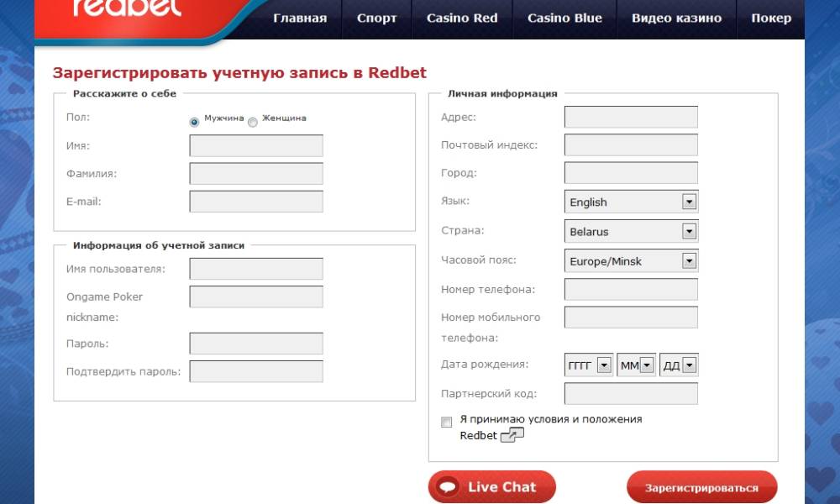The width and height of the screenshot is (840, 504).
Task: Click the Расскажите о себе section title
Action: [x=124, y=94]
